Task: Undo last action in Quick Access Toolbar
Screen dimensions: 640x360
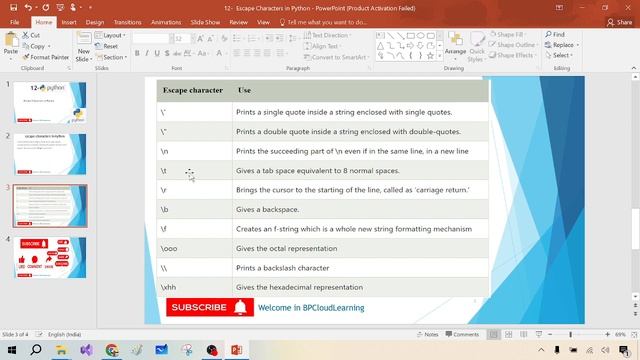Action: coord(28,7)
